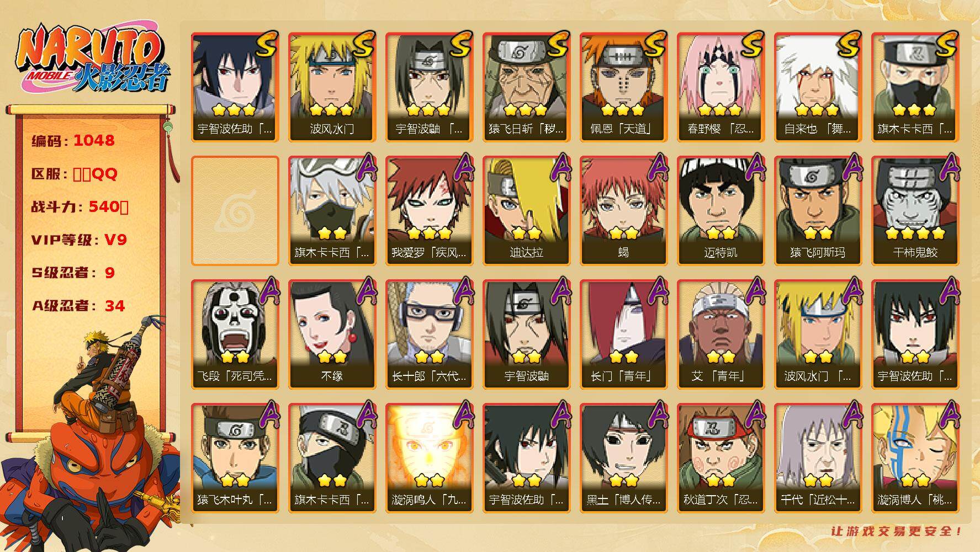Click the 编码: 1048 account code text
Screen dimensions: 980x552
(x=73, y=141)
